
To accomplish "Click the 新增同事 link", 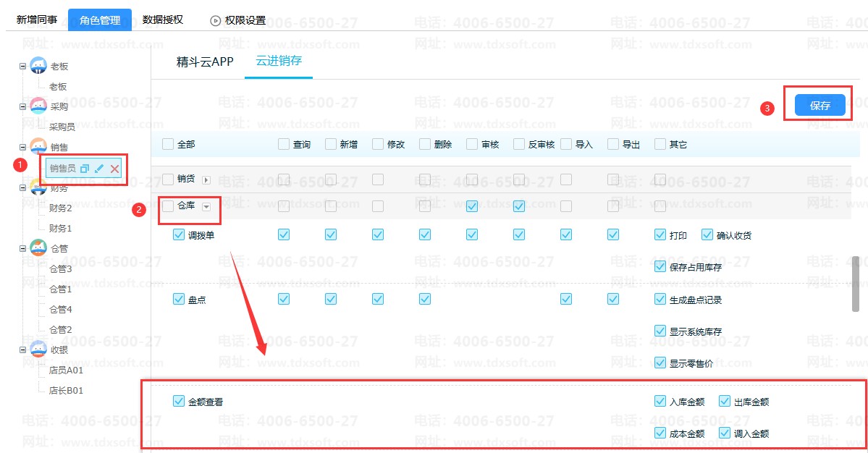I will click(x=37, y=20).
